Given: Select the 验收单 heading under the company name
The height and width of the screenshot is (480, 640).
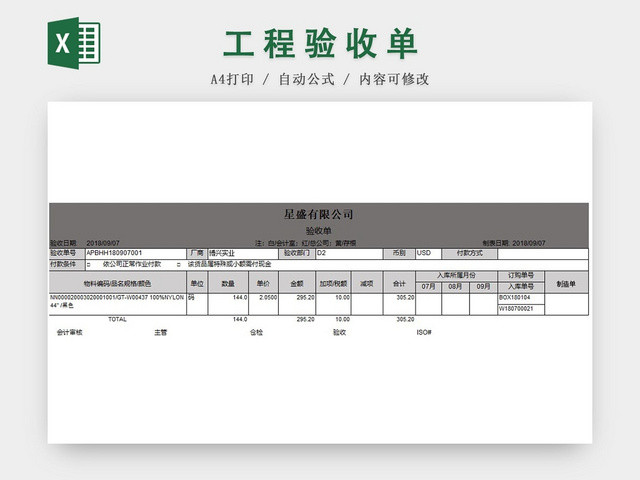Looking at the screenshot, I should [318, 231].
